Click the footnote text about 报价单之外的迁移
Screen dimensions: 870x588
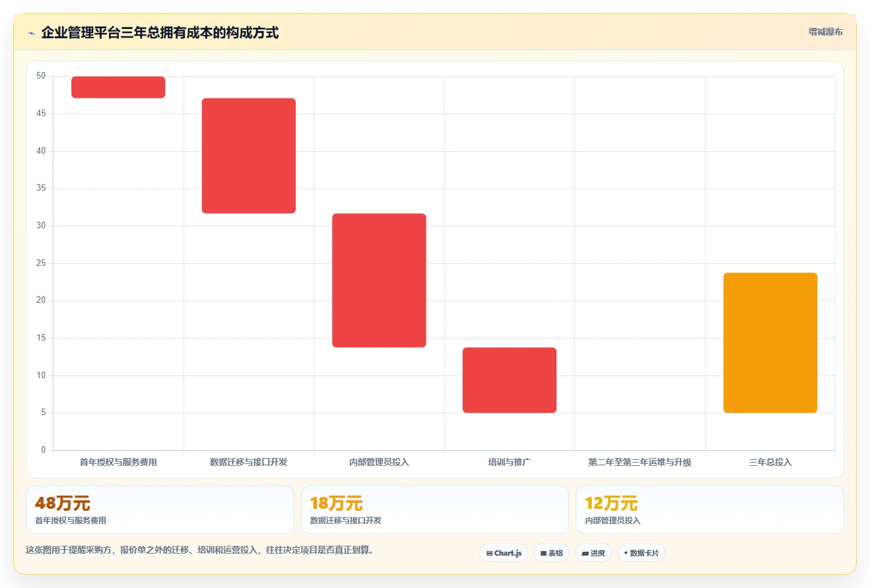click(199, 550)
